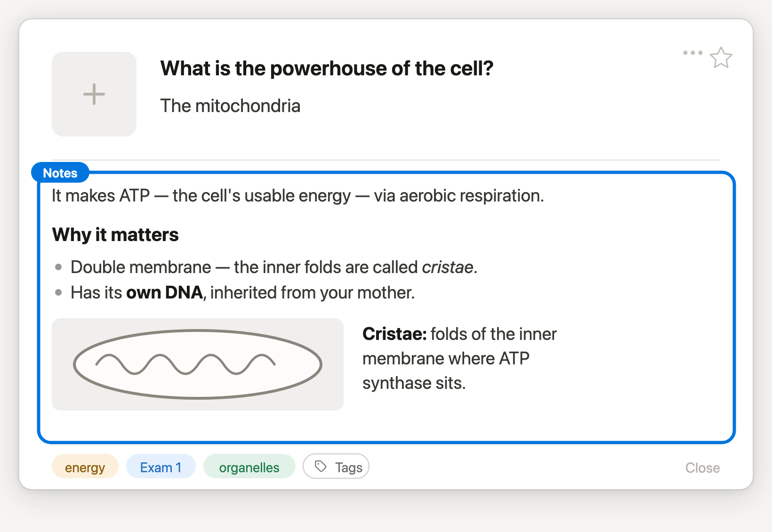Image resolution: width=772 pixels, height=532 pixels.
Task: Click the second bullet point marker
Action: 58,292
